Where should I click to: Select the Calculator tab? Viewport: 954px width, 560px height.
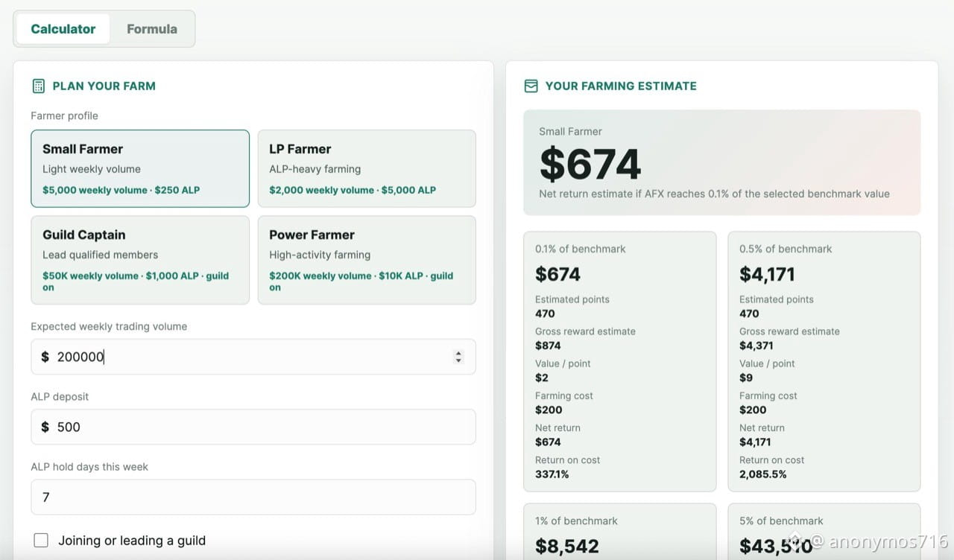point(63,29)
